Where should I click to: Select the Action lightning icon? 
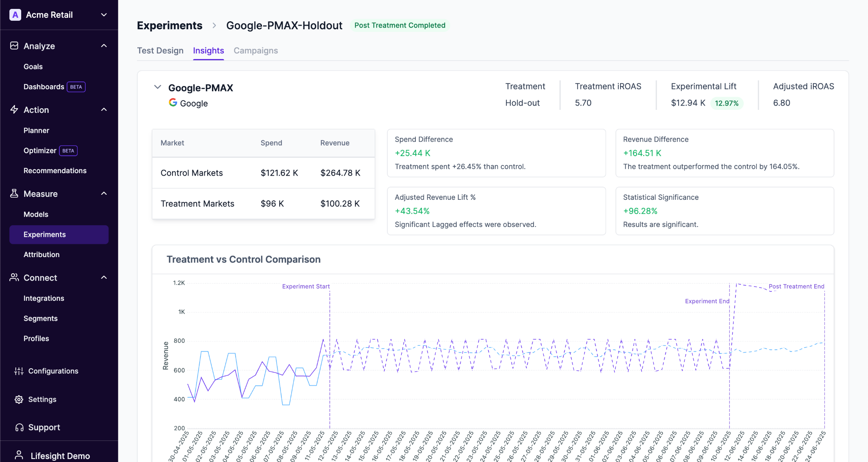pyautogui.click(x=14, y=109)
